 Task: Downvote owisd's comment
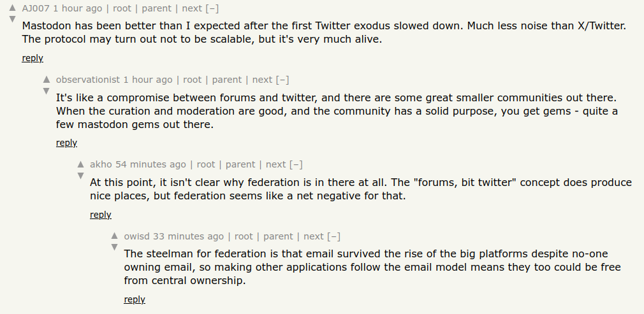coord(115,247)
